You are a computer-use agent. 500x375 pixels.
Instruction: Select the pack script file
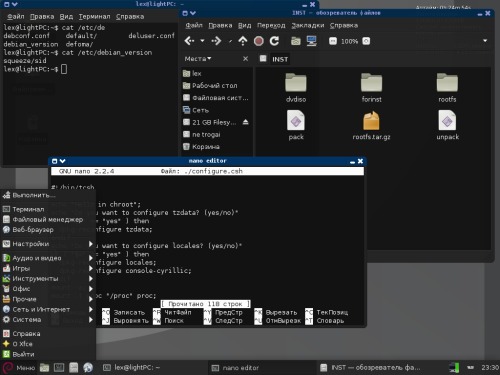tap(296, 125)
